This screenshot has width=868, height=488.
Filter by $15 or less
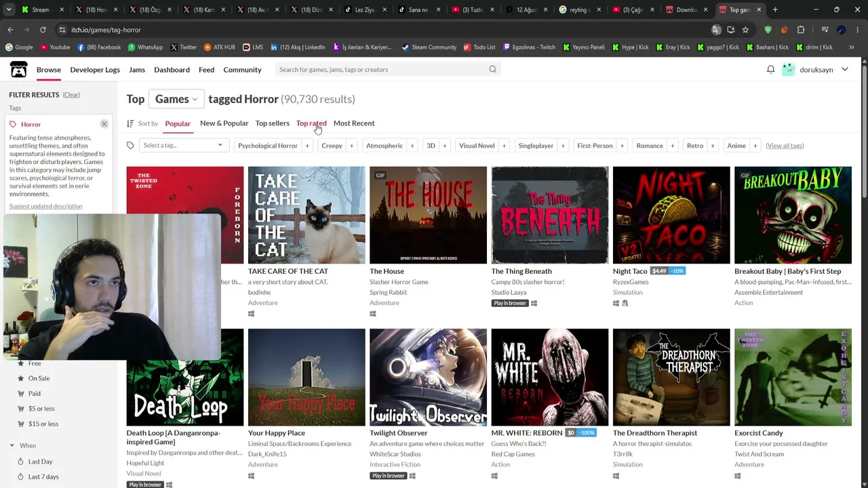(x=43, y=424)
